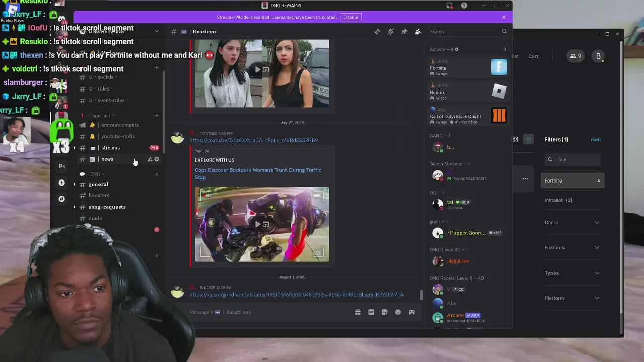The image size is (644, 362).
Task: Click the Ps server icon in sidebar
Action: click(x=61, y=166)
